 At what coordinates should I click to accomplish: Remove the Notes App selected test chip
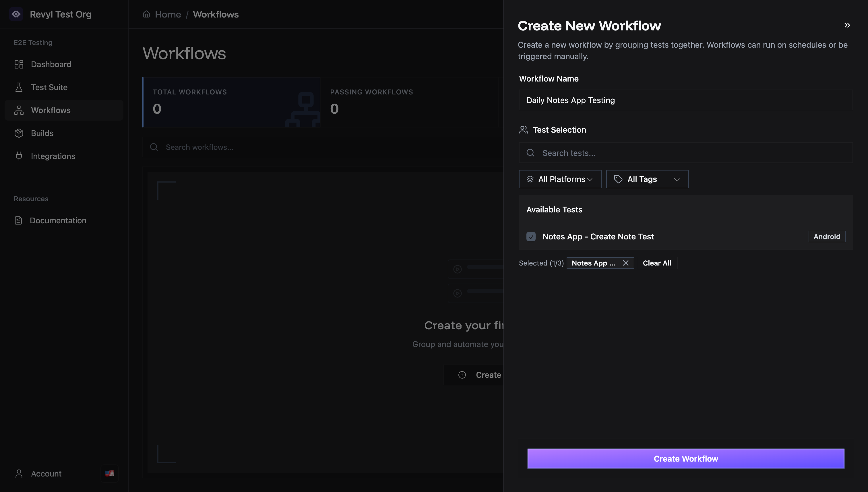tap(625, 263)
